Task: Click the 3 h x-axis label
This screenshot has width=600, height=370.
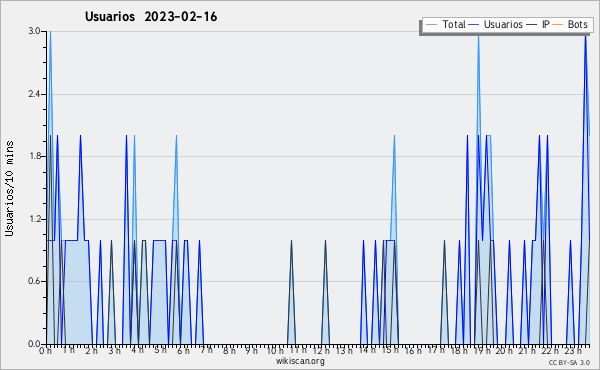Action: 114,350
